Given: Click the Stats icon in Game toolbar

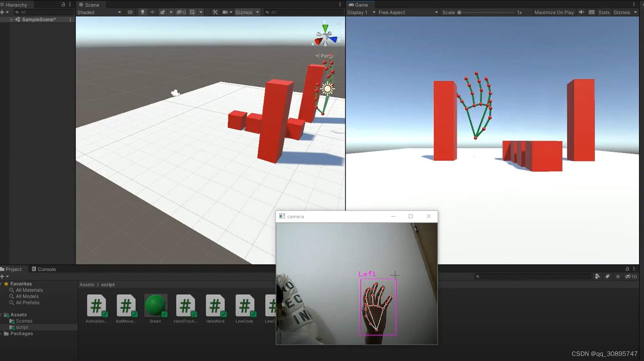Looking at the screenshot, I should coord(604,12).
